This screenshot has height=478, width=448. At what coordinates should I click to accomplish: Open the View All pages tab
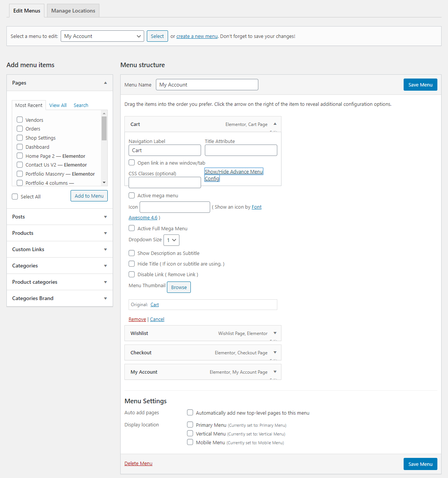(x=58, y=105)
